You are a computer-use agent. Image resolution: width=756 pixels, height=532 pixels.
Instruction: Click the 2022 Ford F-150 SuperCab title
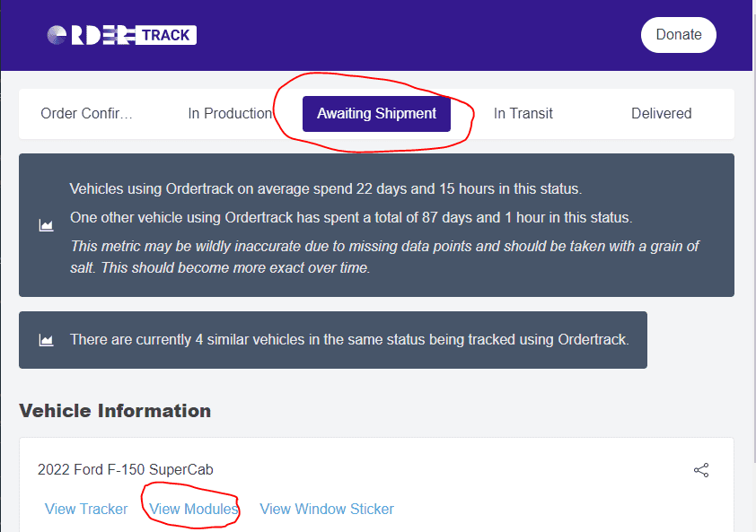[x=126, y=469]
